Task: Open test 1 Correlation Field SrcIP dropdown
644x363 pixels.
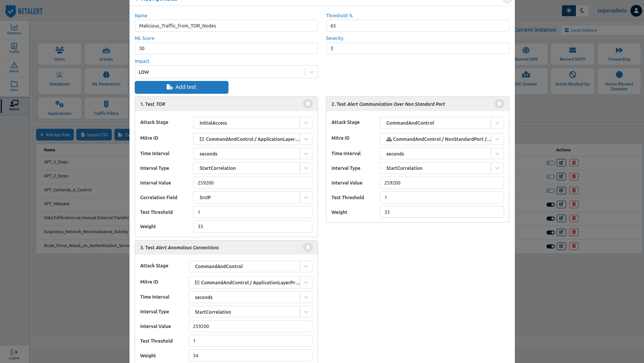Action: pyautogui.click(x=253, y=197)
